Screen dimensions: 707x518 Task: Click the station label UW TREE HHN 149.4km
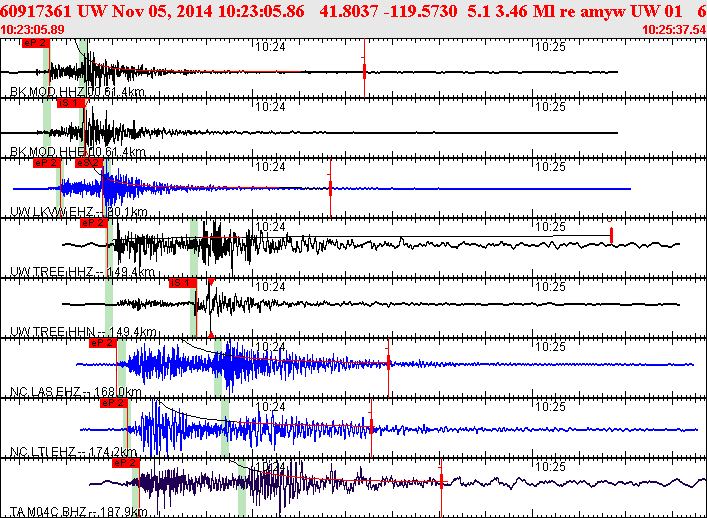[x=83, y=332]
